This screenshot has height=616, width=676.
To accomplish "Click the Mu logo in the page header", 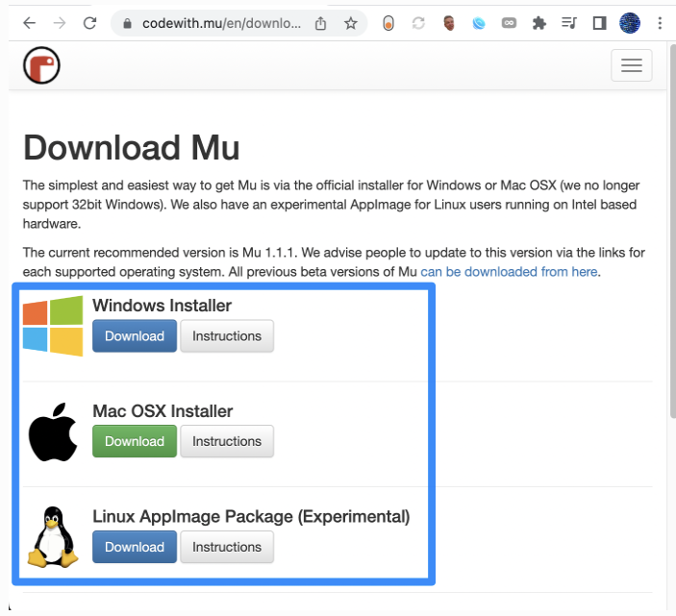I will click(41, 65).
